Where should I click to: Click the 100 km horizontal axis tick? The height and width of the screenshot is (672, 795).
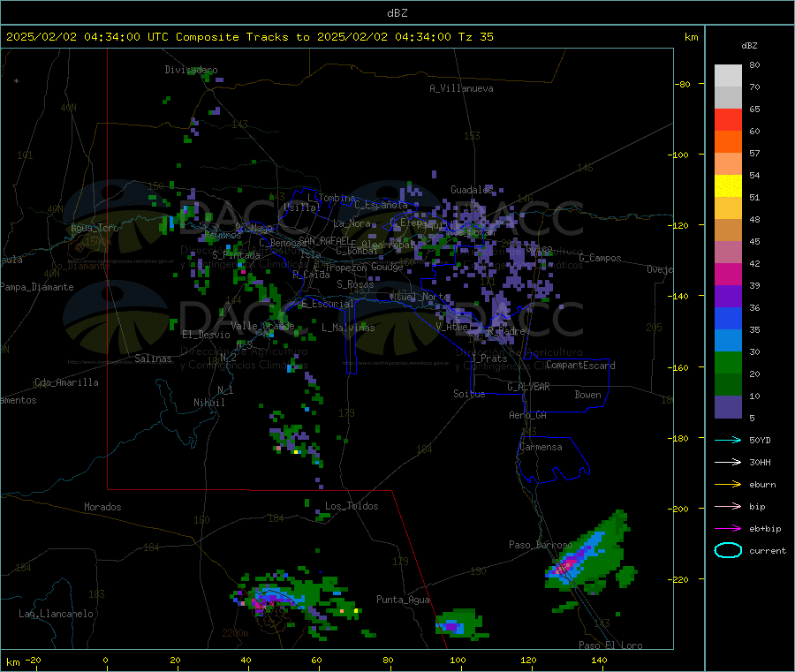click(458, 661)
